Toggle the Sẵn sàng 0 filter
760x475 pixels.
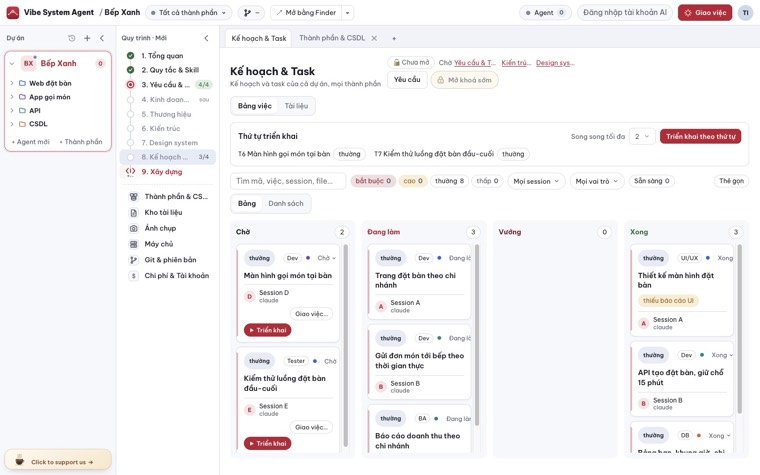pos(651,181)
